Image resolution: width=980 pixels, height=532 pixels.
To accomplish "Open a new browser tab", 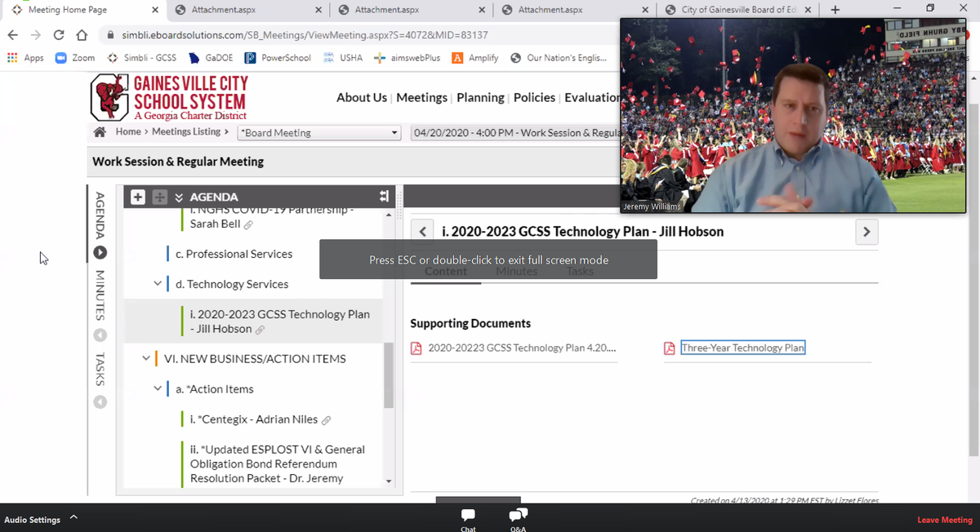I will pos(835,10).
